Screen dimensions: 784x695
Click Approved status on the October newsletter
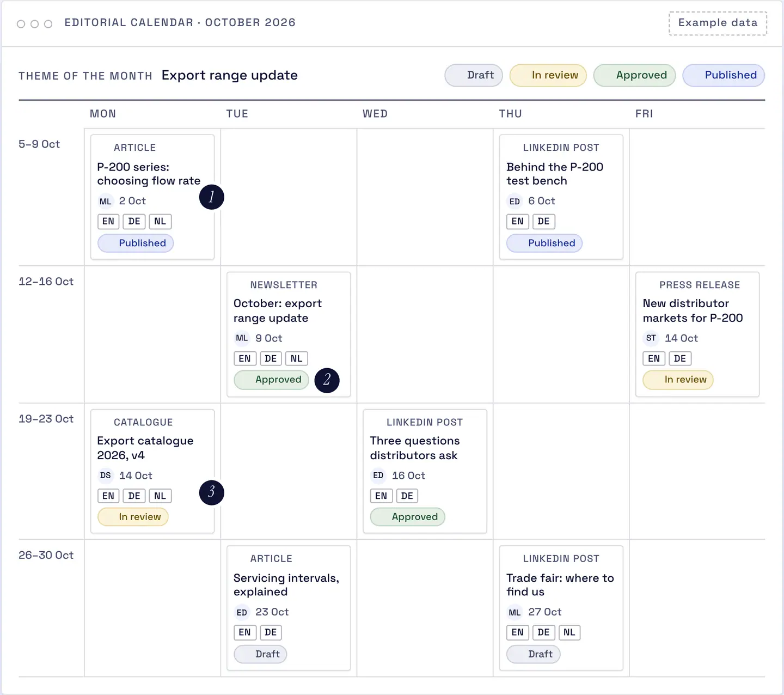tap(271, 380)
